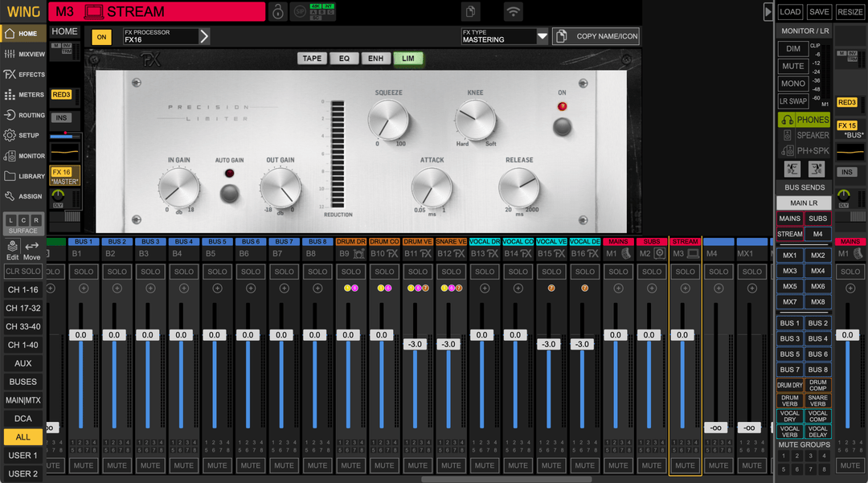
Task: Go to the Routing page
Action: (x=24, y=115)
